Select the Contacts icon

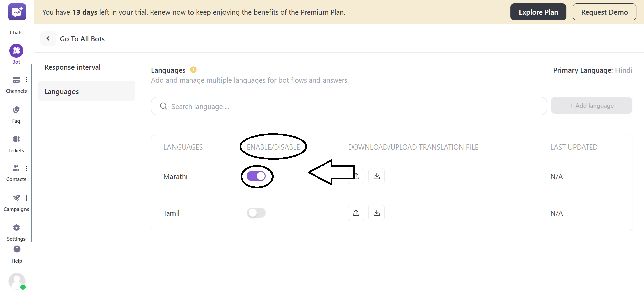(x=16, y=168)
